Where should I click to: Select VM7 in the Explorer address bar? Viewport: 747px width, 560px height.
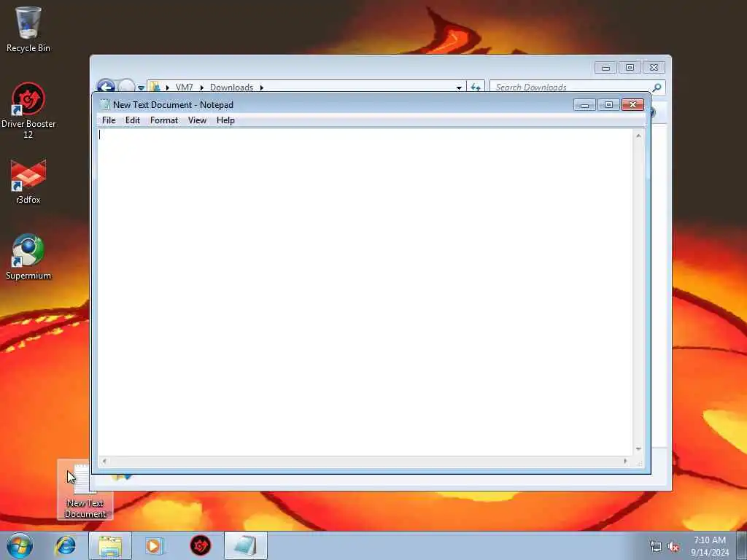[184, 87]
